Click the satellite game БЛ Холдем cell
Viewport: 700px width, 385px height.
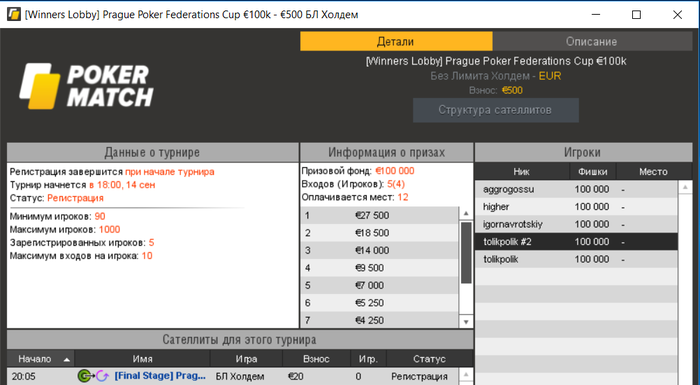(240, 377)
